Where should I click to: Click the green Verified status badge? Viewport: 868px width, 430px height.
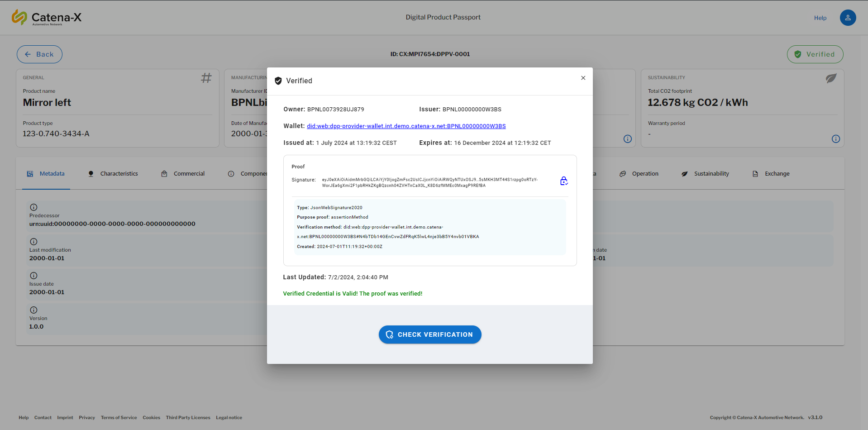[x=815, y=54]
